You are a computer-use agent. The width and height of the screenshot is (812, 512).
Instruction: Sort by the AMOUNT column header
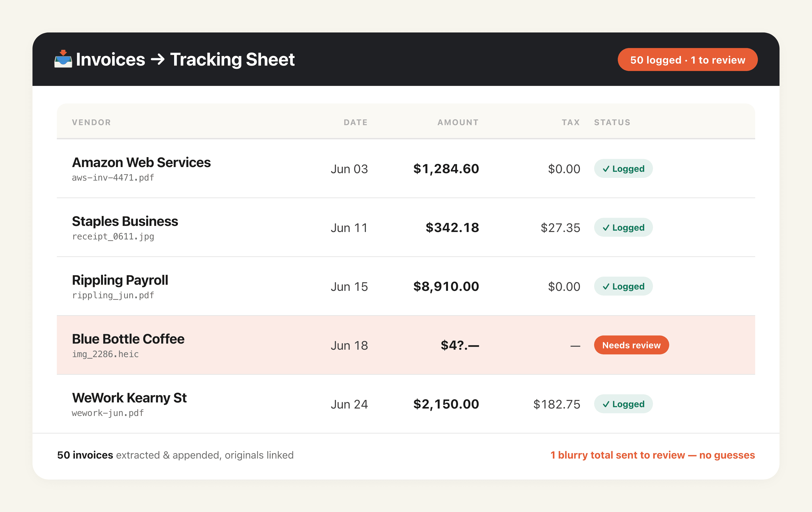(458, 122)
